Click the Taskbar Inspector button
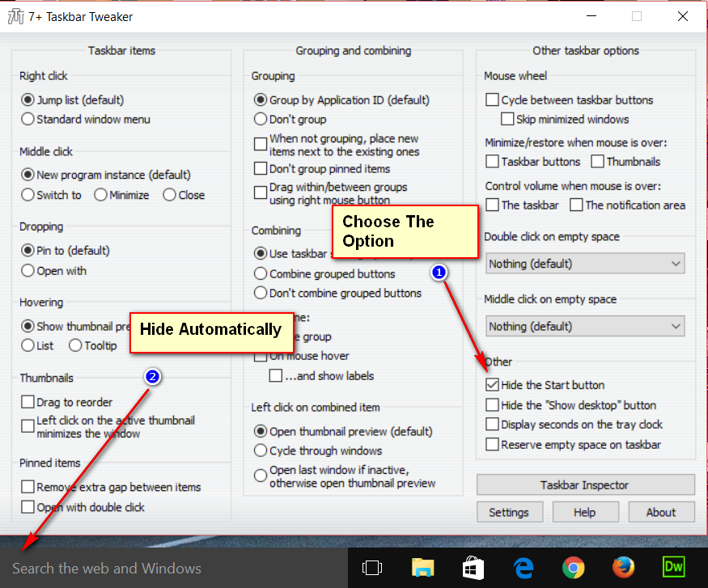 [x=584, y=484]
